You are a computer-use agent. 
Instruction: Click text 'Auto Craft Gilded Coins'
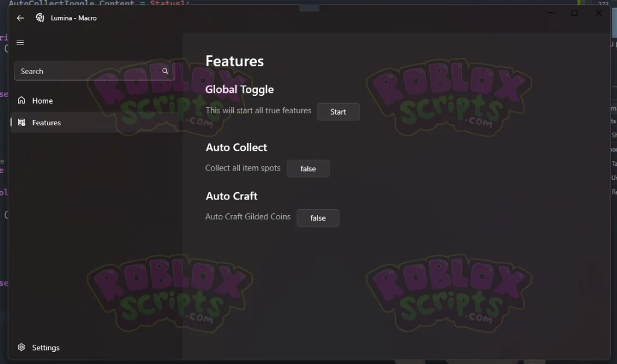(248, 217)
